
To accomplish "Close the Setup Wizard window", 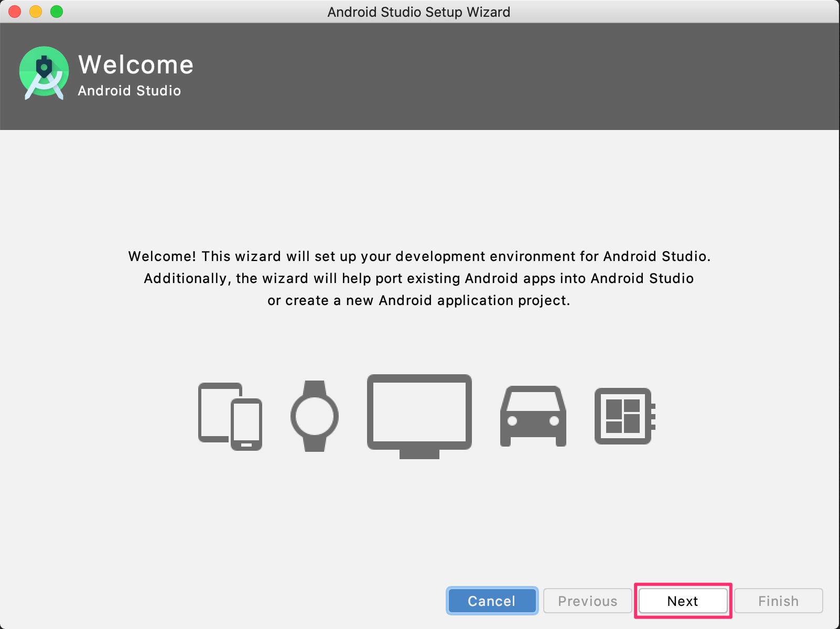I will coord(15,12).
